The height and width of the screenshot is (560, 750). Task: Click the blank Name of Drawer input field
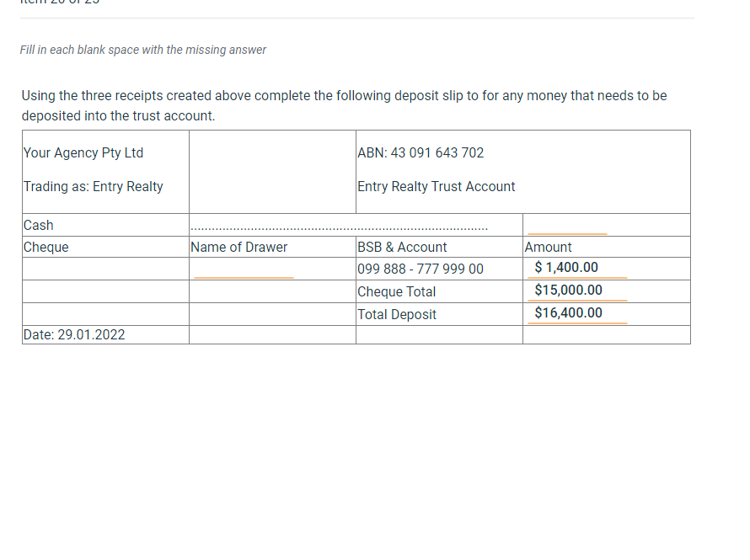tap(244, 269)
